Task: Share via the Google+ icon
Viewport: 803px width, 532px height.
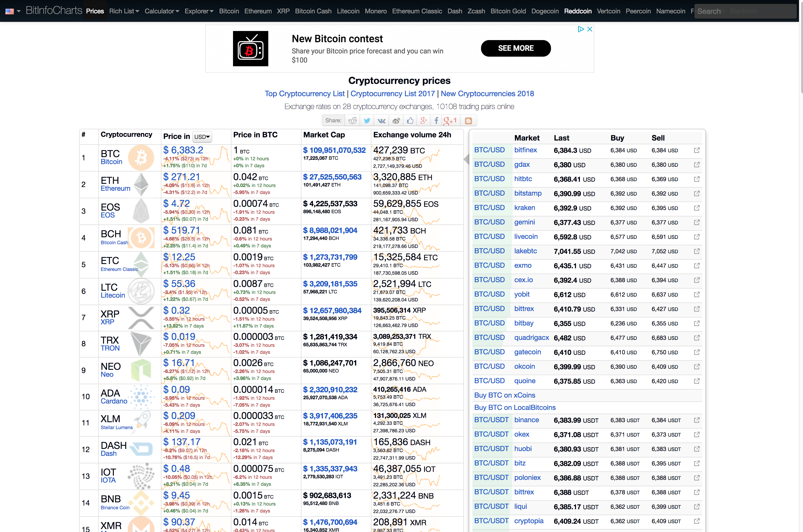Action: point(423,121)
